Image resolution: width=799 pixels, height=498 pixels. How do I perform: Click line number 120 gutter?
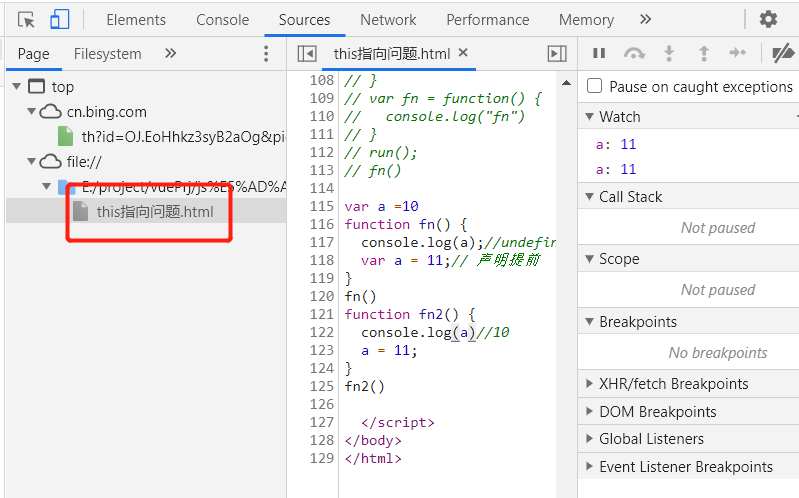tap(322, 296)
